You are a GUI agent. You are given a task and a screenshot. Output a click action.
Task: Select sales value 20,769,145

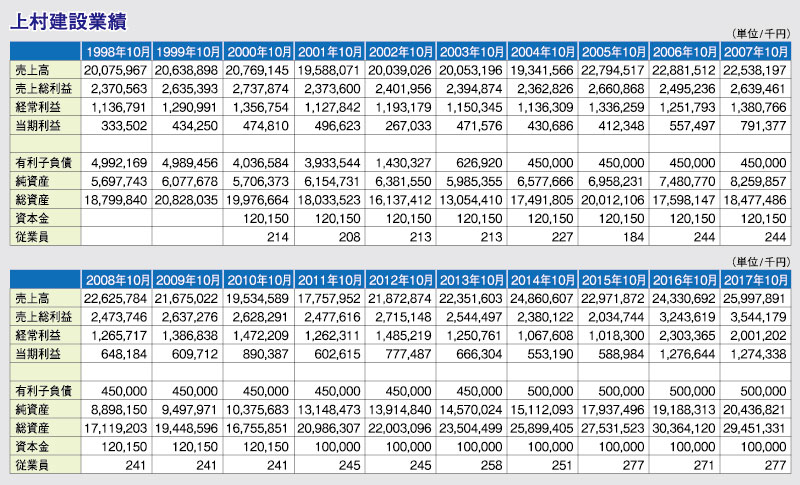coord(258,70)
